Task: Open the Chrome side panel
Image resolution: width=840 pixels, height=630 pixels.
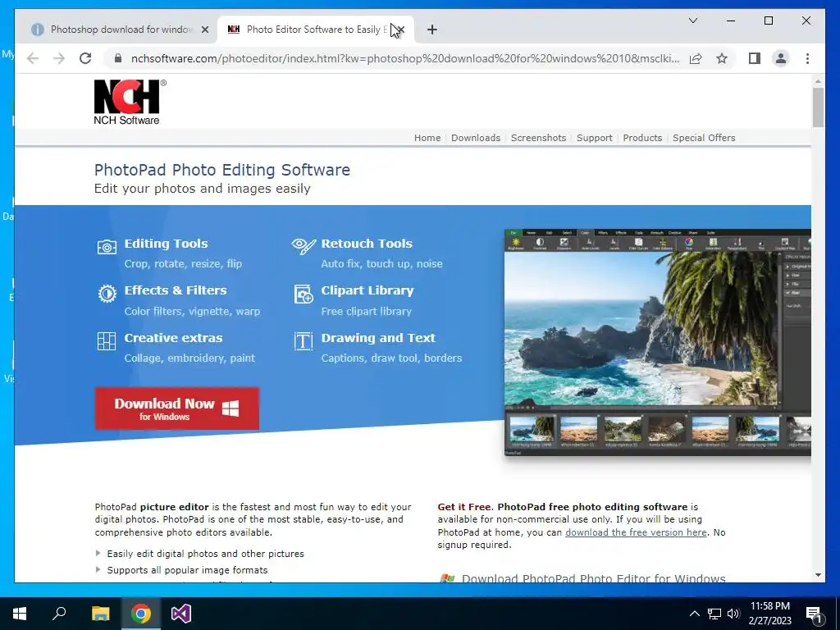Action: (x=755, y=58)
